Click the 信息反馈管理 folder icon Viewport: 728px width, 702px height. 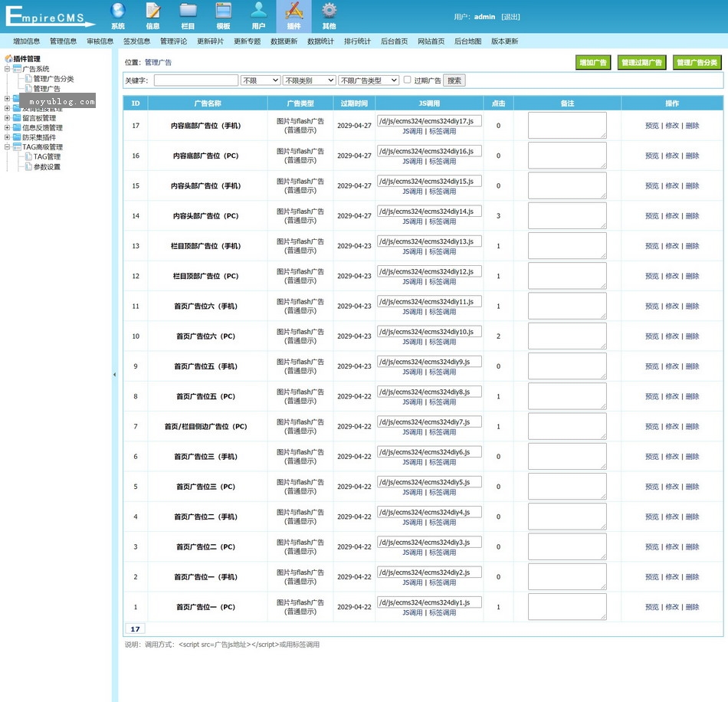[17, 128]
